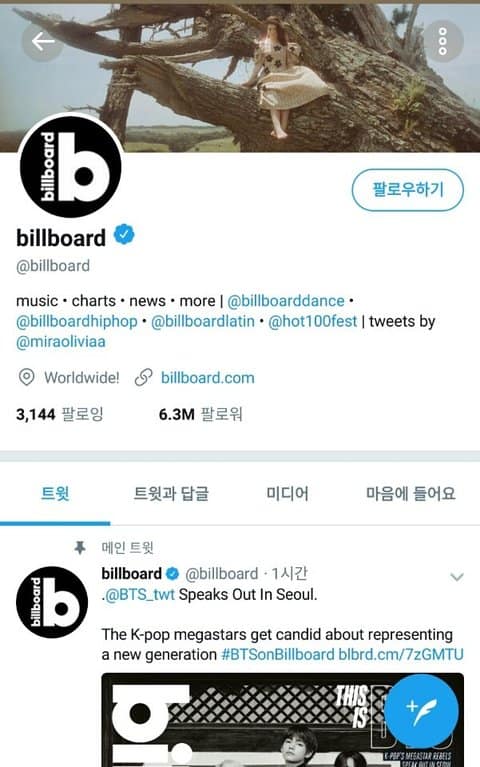
Task: Tap the verified badge beside billboard name
Action: point(124,235)
